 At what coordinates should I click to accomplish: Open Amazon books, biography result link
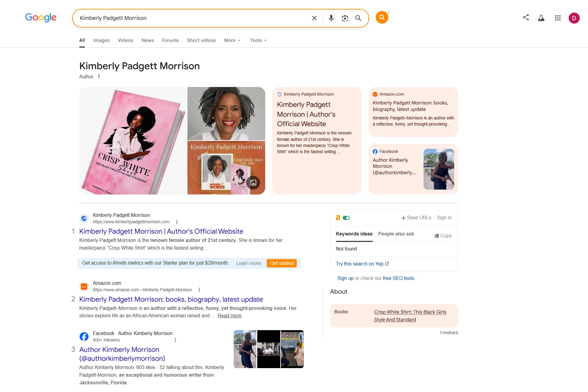[171, 300]
